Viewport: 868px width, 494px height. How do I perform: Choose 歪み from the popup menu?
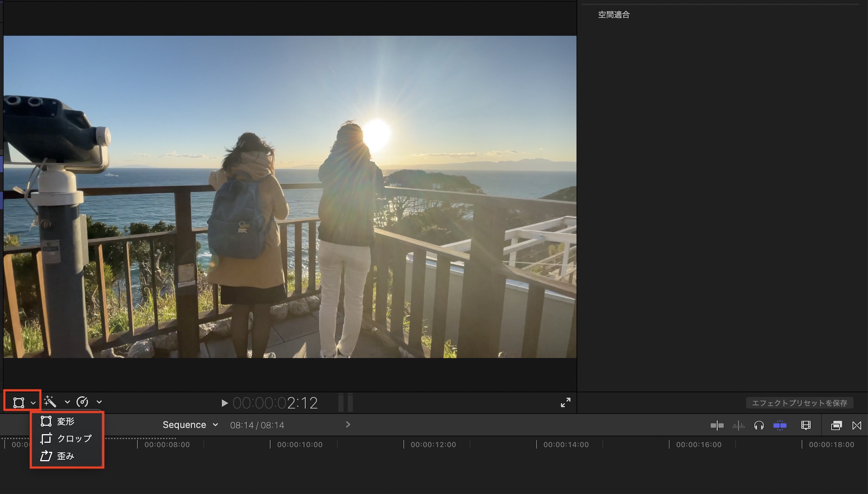pos(66,456)
